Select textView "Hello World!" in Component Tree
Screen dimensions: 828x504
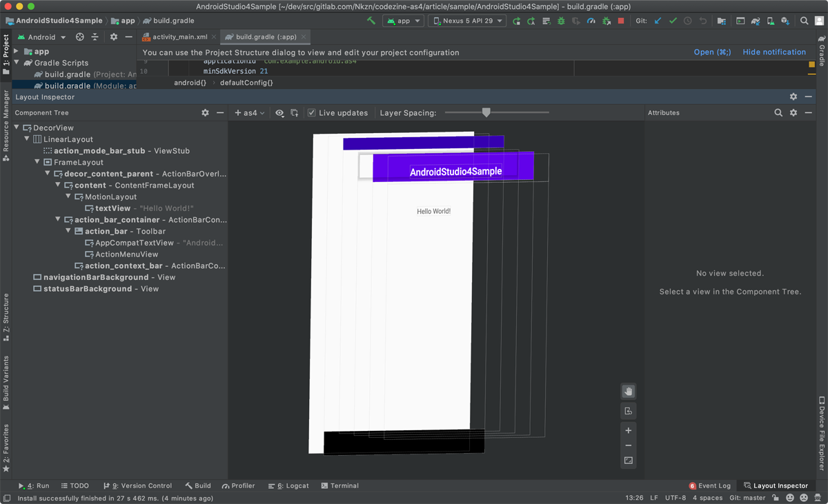[139, 208]
